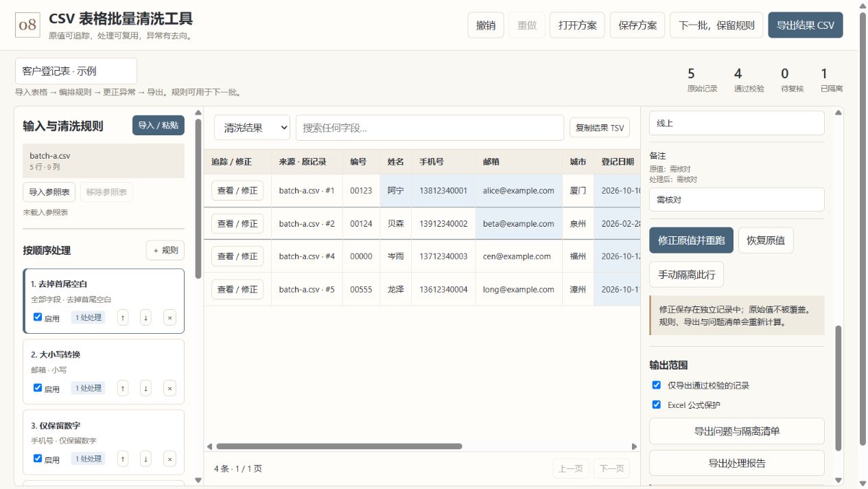Image resolution: width=868 pixels, height=489 pixels.
Task: Click 导出处理报告 button
Action: [x=737, y=464]
